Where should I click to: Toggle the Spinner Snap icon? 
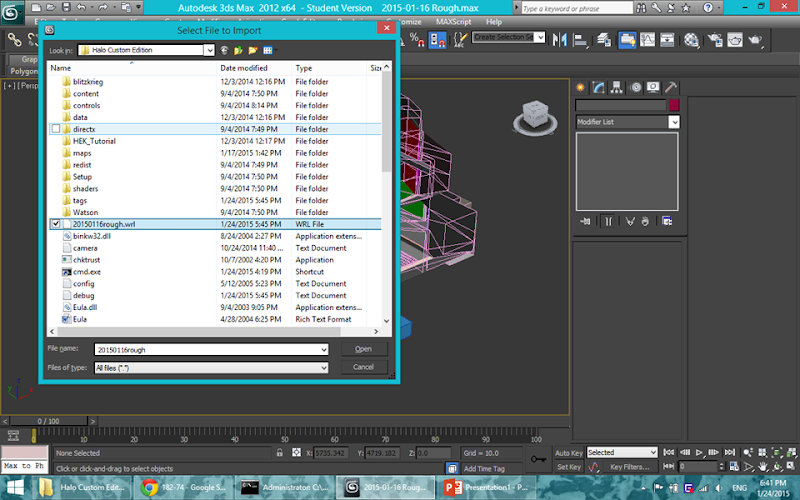[x=438, y=40]
